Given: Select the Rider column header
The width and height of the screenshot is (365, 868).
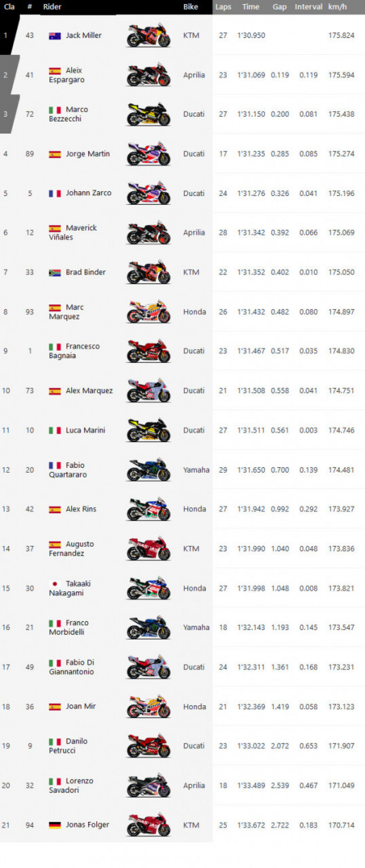Looking at the screenshot, I should [x=53, y=7].
